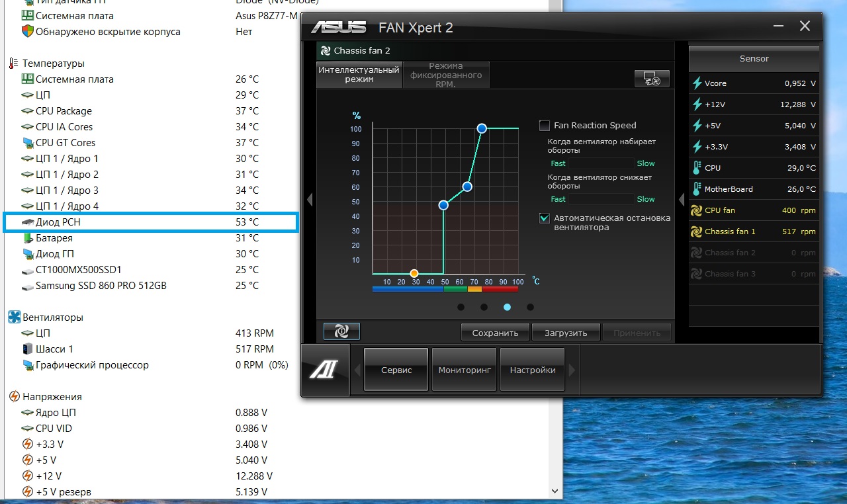Switch to Режима фиксированного RPM tab
The image size is (847, 504).
(446, 75)
